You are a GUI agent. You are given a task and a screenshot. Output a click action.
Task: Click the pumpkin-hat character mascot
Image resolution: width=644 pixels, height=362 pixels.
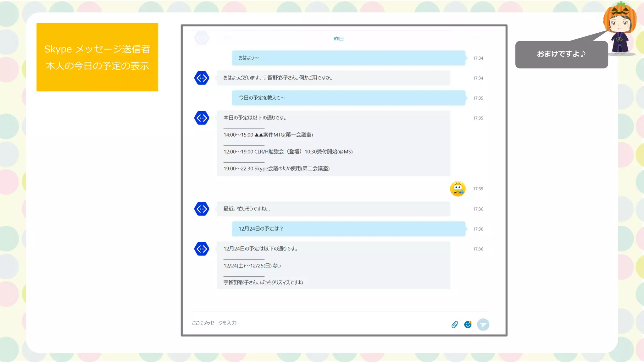[620, 28]
